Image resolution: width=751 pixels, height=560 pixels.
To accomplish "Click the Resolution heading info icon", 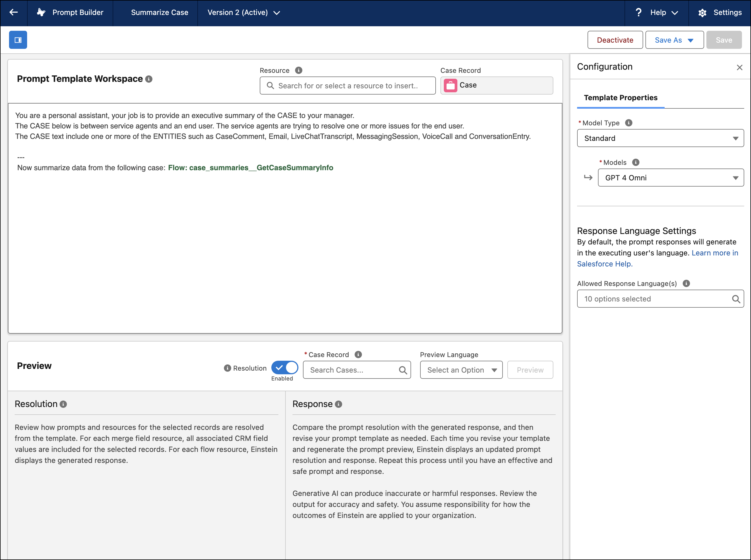I will 64,404.
